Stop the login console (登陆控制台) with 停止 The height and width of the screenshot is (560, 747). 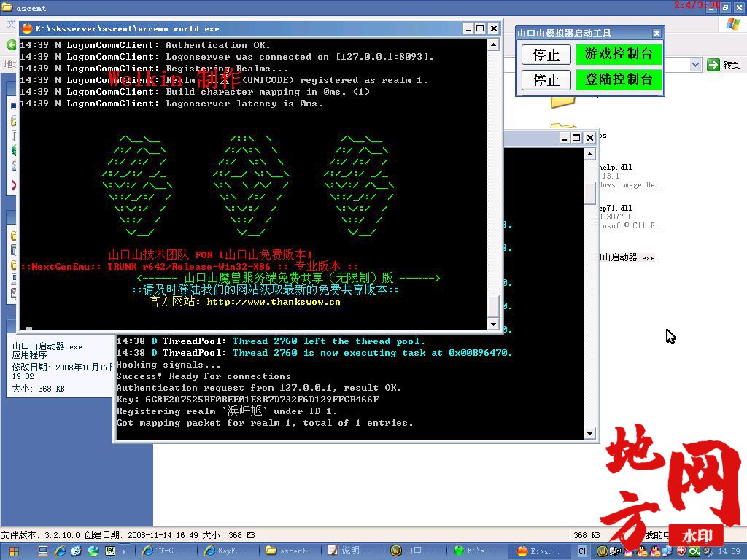546,80
